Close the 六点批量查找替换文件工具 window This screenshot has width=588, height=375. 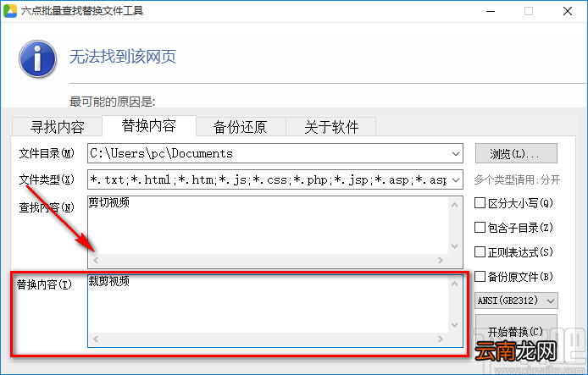568,11
